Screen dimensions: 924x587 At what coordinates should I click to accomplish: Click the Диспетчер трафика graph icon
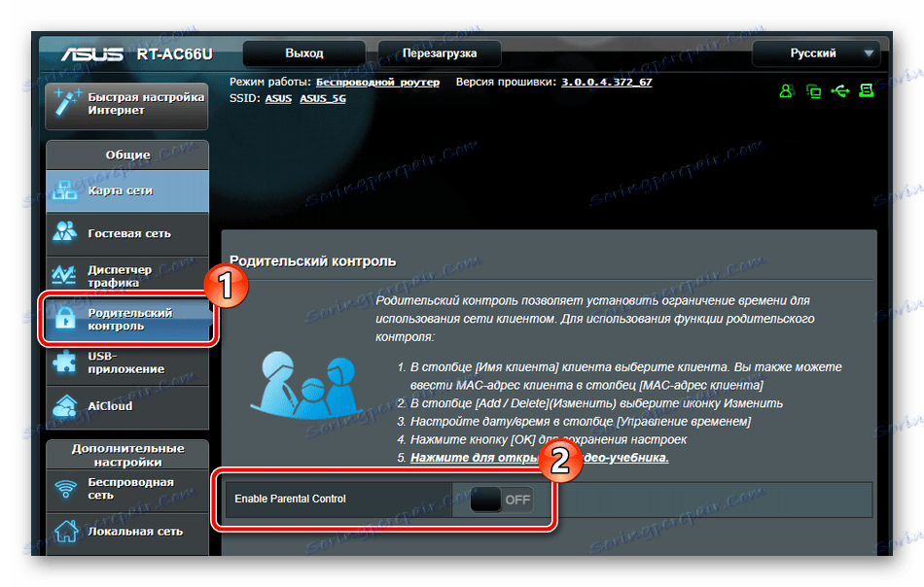click(64, 275)
